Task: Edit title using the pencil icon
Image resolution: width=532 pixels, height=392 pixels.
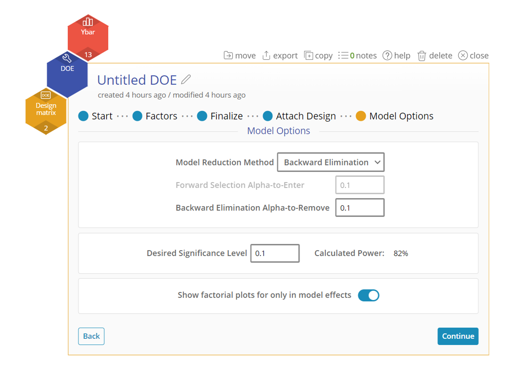Action: 186,79
